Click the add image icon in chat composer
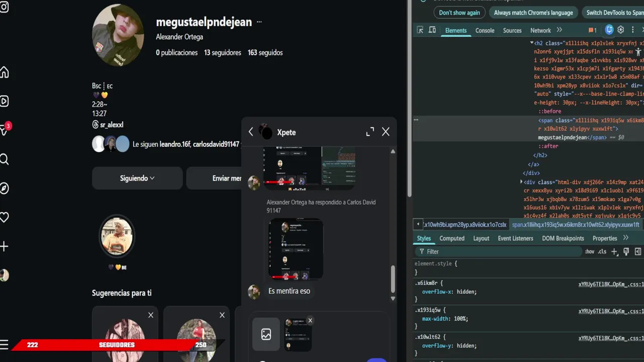Screen dimensions: 644x362 pyautogui.click(x=266, y=334)
